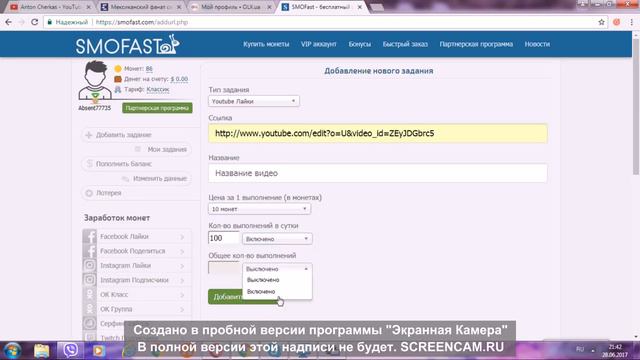Click the Instagram icon next to Instagram Лайки
Image resolution: width=640 pixels, height=360 pixels.
pos(90,265)
